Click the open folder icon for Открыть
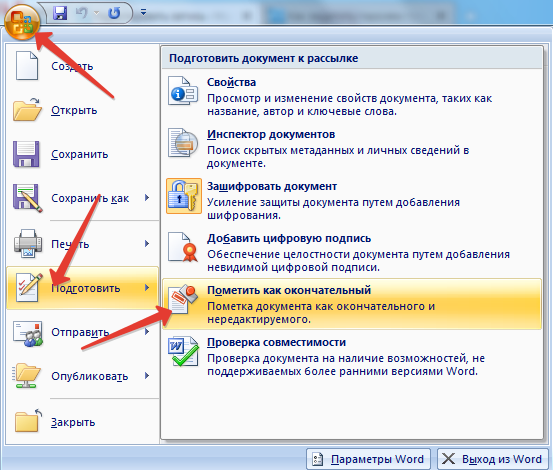 pos(27,110)
